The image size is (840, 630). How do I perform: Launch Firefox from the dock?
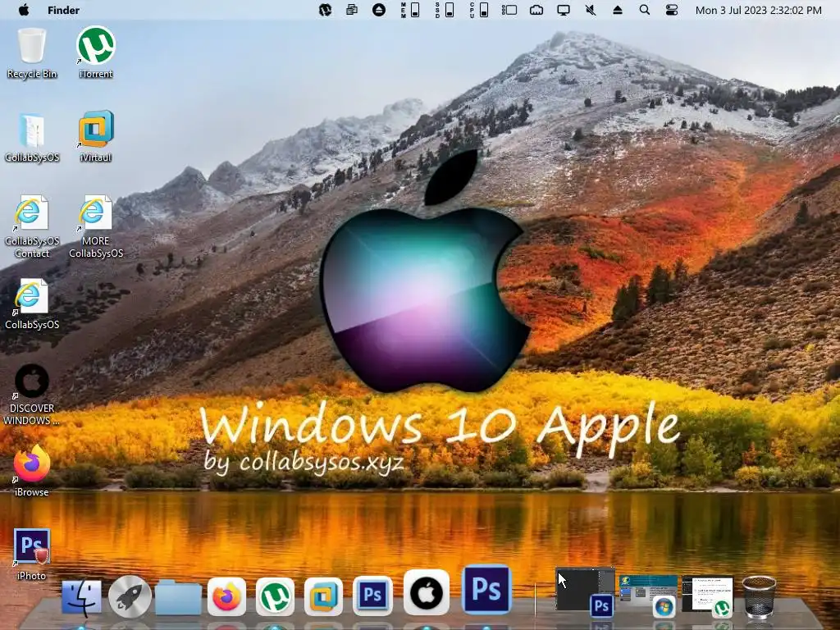tap(226, 597)
